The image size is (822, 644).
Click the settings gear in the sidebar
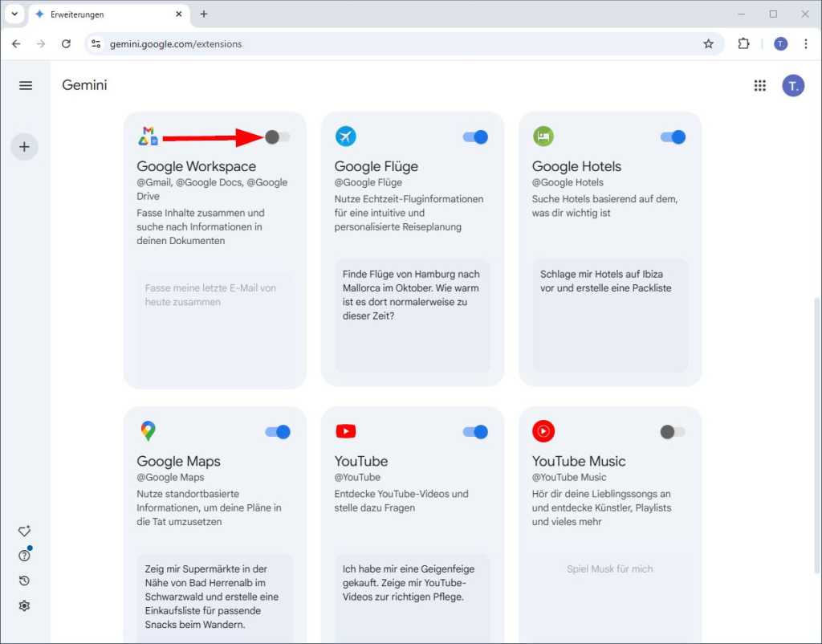pos(24,605)
